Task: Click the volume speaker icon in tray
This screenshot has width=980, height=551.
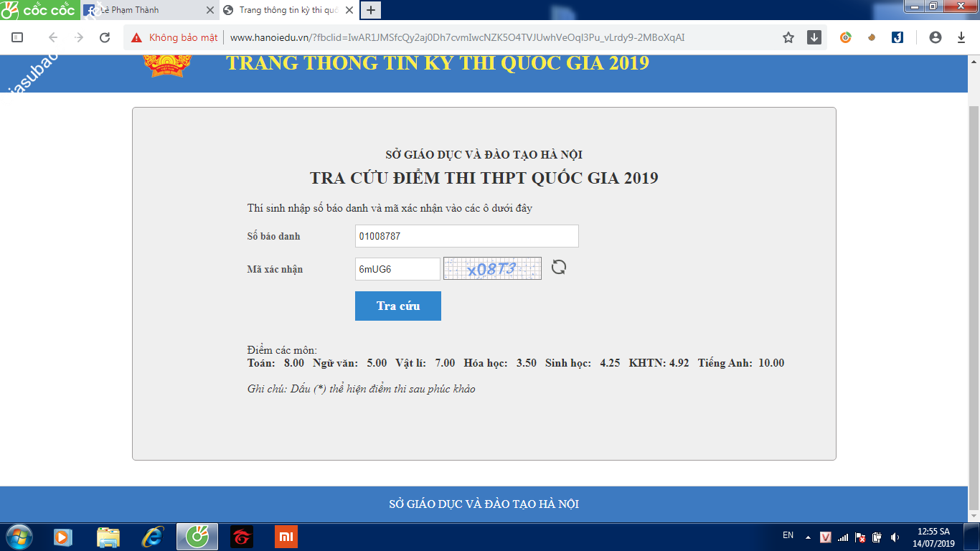Action: [x=894, y=537]
